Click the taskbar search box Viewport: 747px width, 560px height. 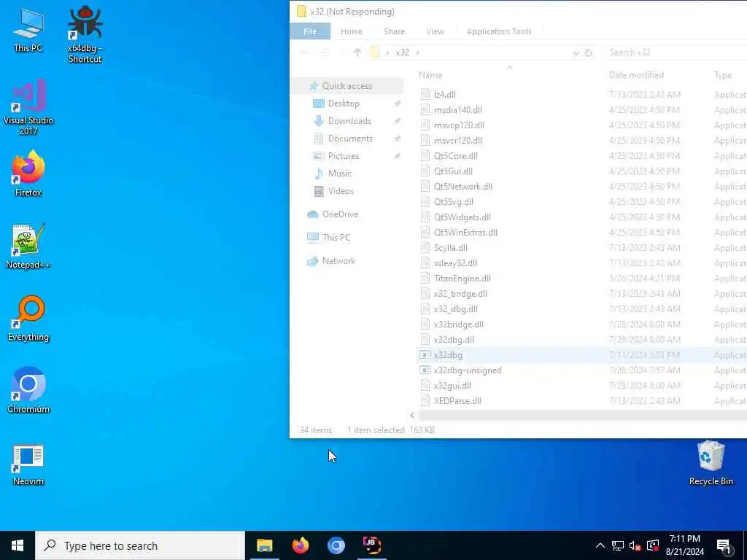[140, 545]
